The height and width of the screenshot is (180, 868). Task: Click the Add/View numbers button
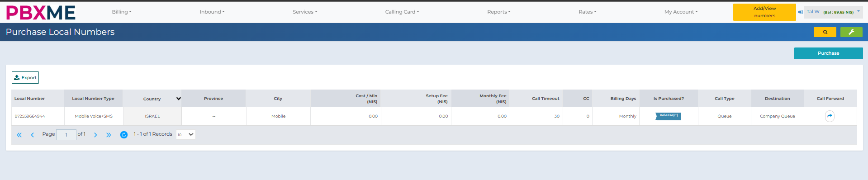pyautogui.click(x=764, y=12)
